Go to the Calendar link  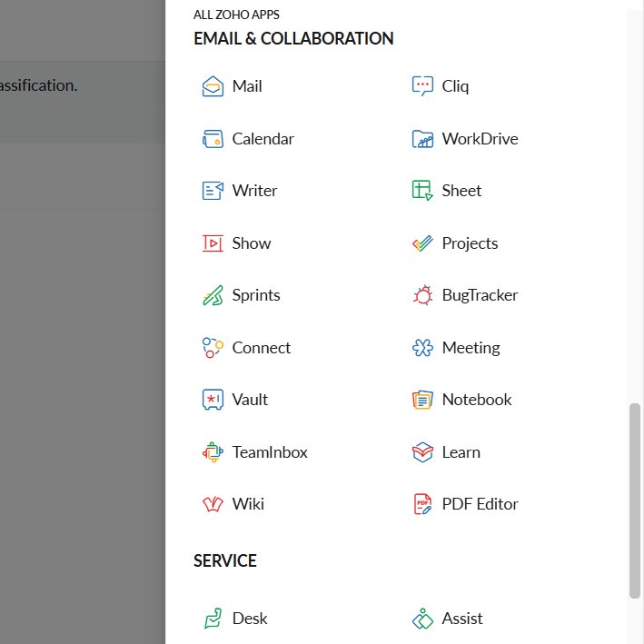click(263, 139)
